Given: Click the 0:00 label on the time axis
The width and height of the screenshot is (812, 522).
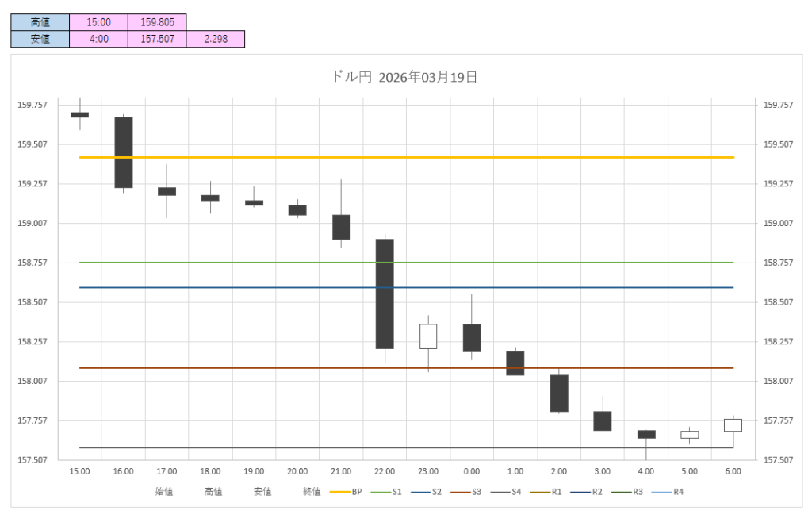Looking at the screenshot, I should 472,471.
